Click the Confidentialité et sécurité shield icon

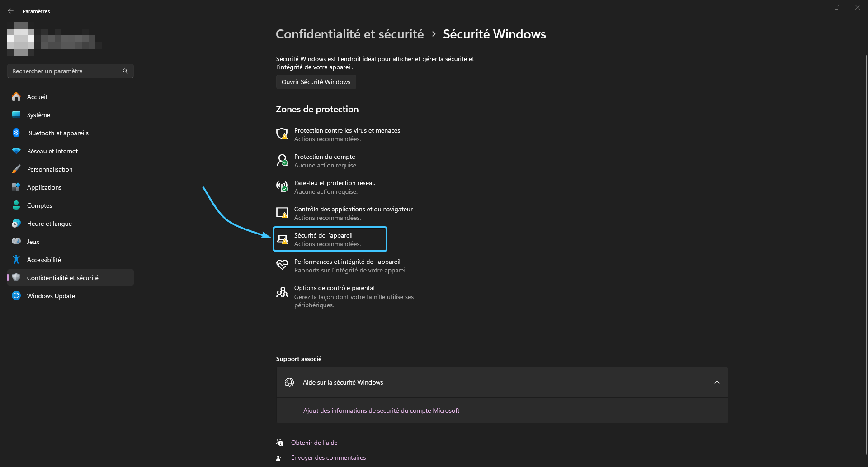16,277
